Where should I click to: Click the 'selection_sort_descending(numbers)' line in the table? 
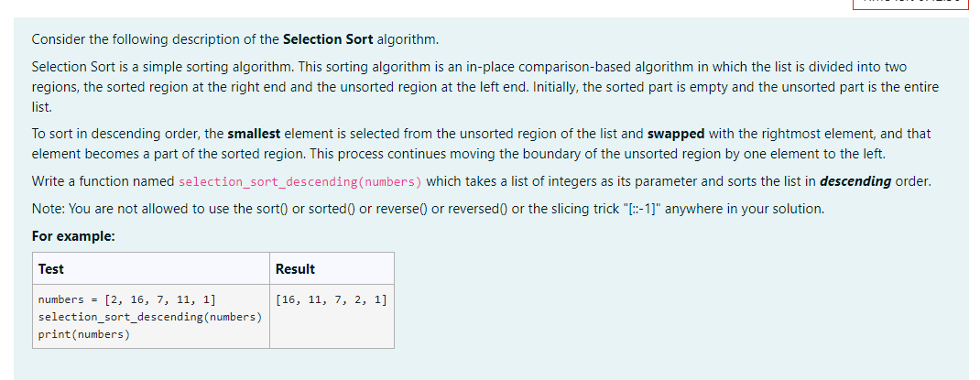point(150,317)
